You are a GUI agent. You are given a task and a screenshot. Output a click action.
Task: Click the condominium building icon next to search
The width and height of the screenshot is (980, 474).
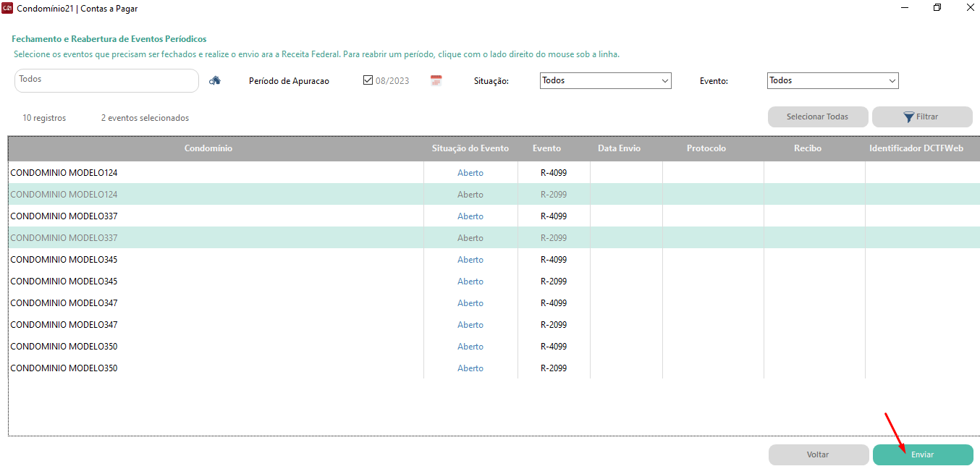click(214, 81)
